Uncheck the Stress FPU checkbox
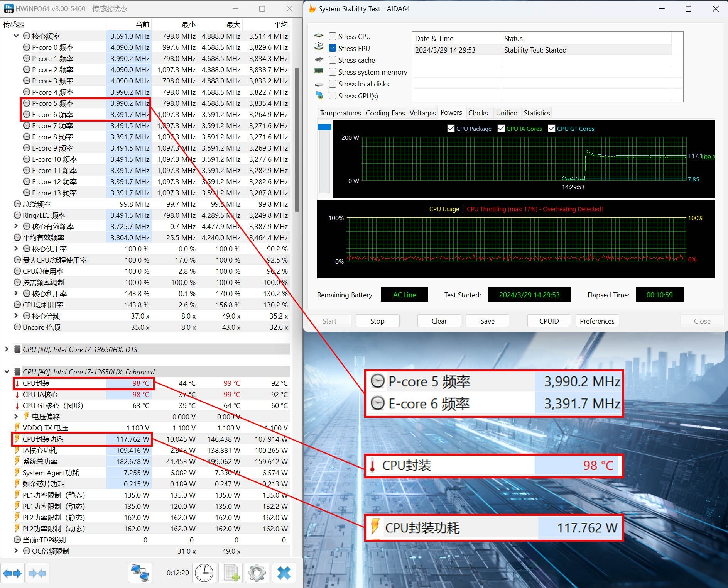Screen dimensions: 728x588 (x=333, y=48)
